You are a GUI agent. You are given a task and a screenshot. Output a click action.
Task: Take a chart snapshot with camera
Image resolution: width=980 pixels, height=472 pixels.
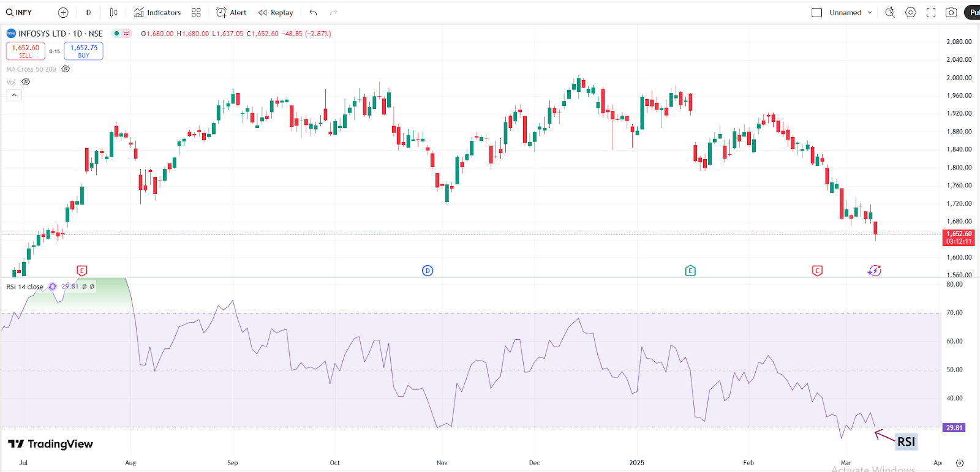pyautogui.click(x=951, y=12)
